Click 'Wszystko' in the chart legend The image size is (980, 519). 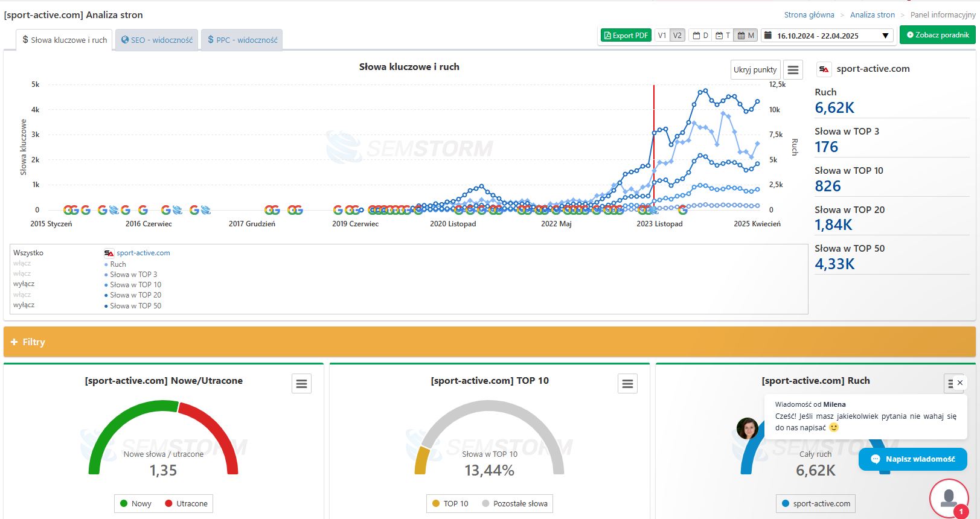coord(28,253)
